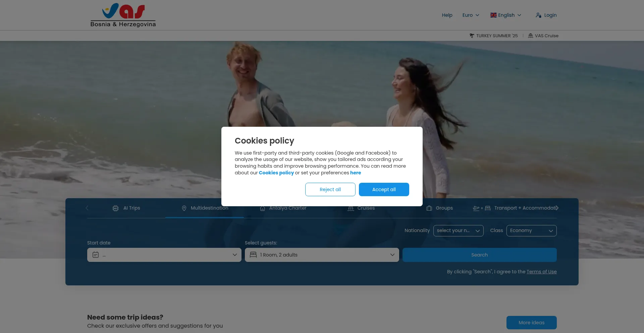Click the Login link text
The height and width of the screenshot is (333, 644).
(x=550, y=15)
